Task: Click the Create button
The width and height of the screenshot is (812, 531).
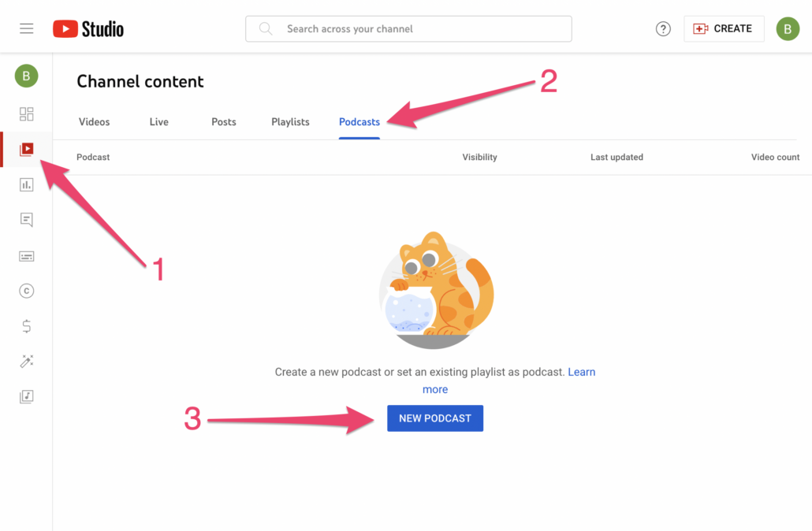Action: tap(724, 29)
